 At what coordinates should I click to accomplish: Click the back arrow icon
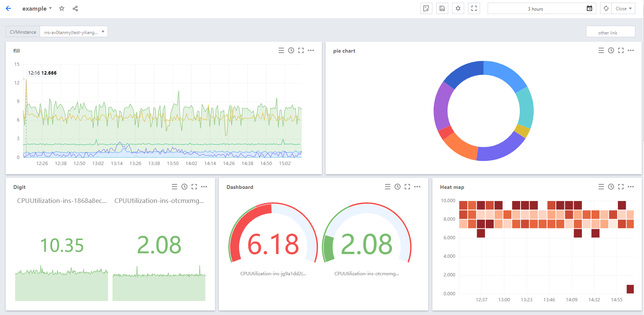[8, 8]
